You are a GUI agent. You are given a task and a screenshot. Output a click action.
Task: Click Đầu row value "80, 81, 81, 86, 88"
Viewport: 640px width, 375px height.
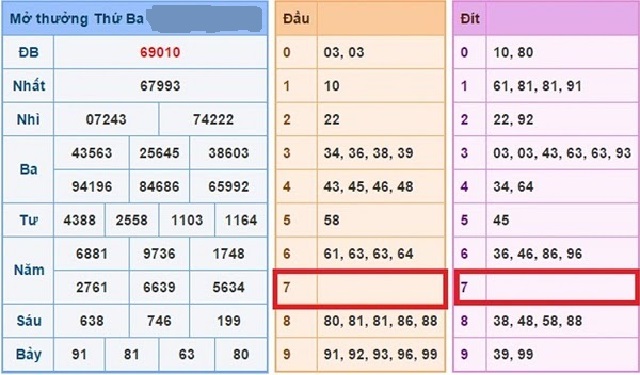point(380,320)
